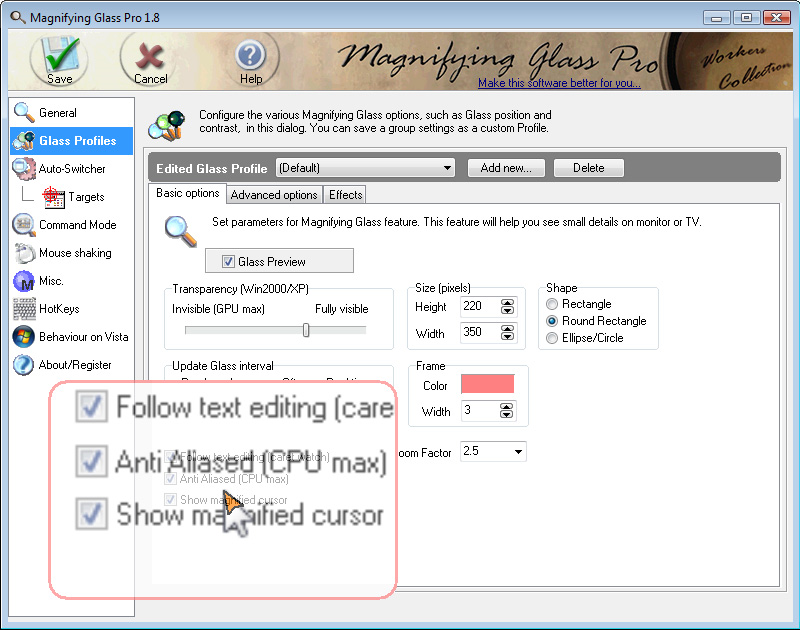Open the Edited Glass Profile dropdown
800x630 pixels.
click(449, 168)
